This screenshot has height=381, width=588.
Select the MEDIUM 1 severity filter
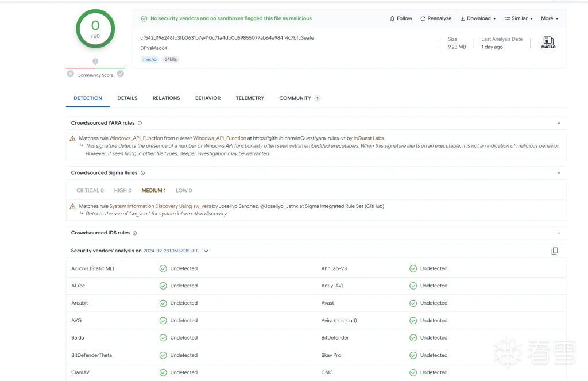pos(153,191)
